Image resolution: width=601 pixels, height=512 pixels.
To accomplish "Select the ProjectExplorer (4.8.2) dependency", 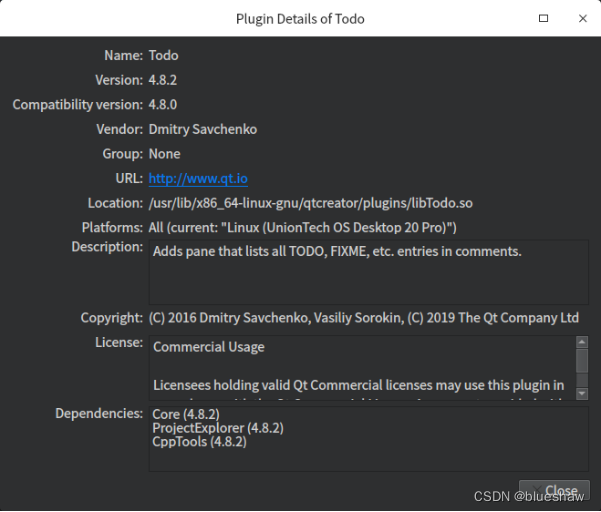I will point(218,428).
